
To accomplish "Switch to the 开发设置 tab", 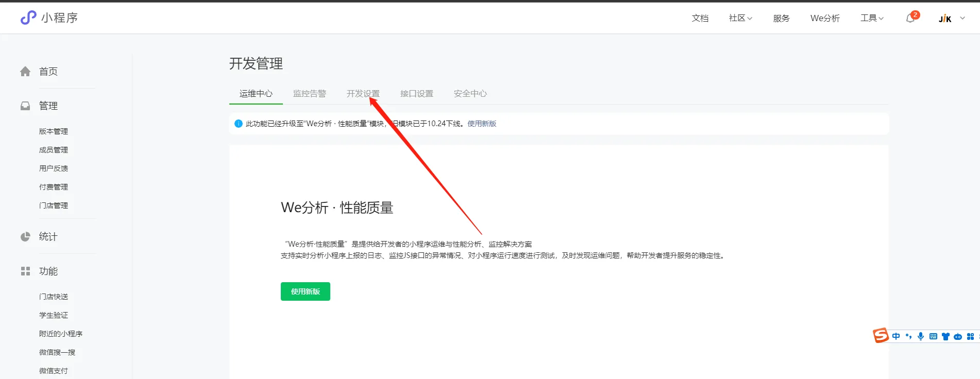I will [363, 93].
